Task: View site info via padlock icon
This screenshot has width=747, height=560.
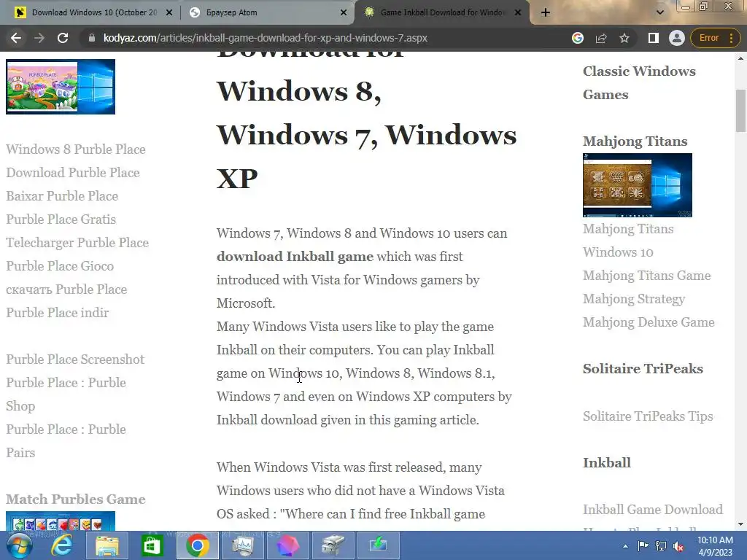Action: [x=92, y=38]
